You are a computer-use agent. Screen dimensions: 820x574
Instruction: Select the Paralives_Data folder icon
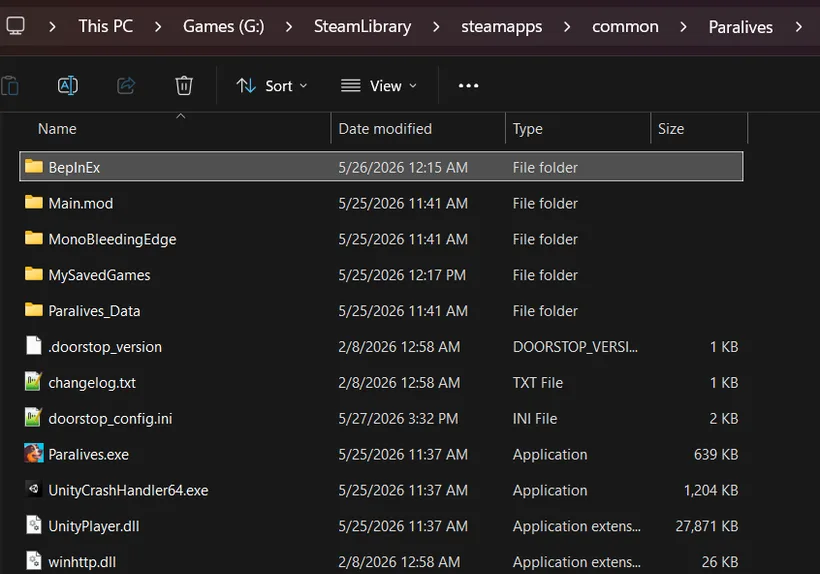[x=34, y=310]
